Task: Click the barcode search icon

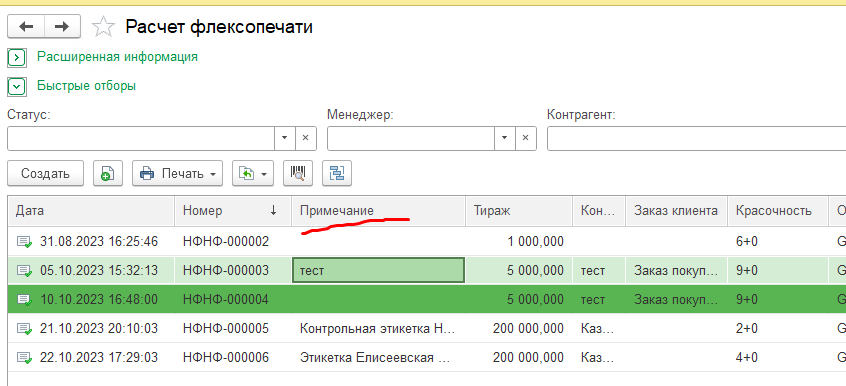Action: pyautogui.click(x=298, y=173)
